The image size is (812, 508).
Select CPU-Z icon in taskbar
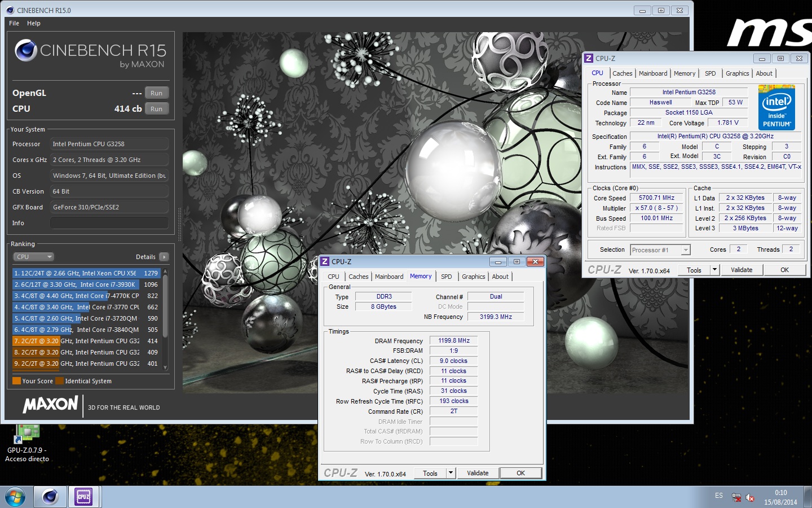point(83,497)
